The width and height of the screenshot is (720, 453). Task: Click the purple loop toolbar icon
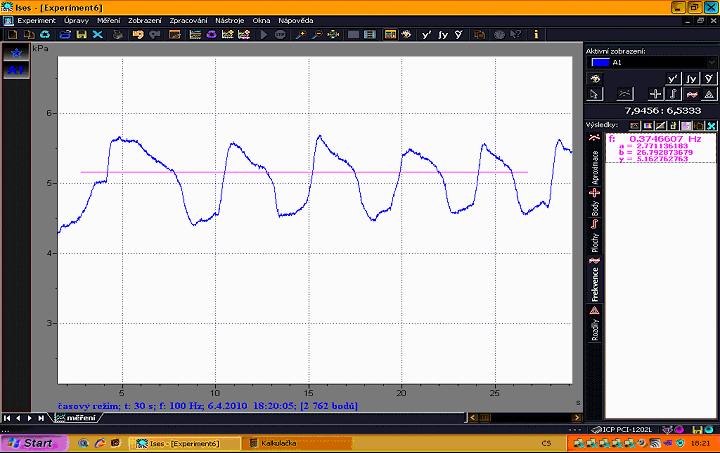click(x=211, y=34)
